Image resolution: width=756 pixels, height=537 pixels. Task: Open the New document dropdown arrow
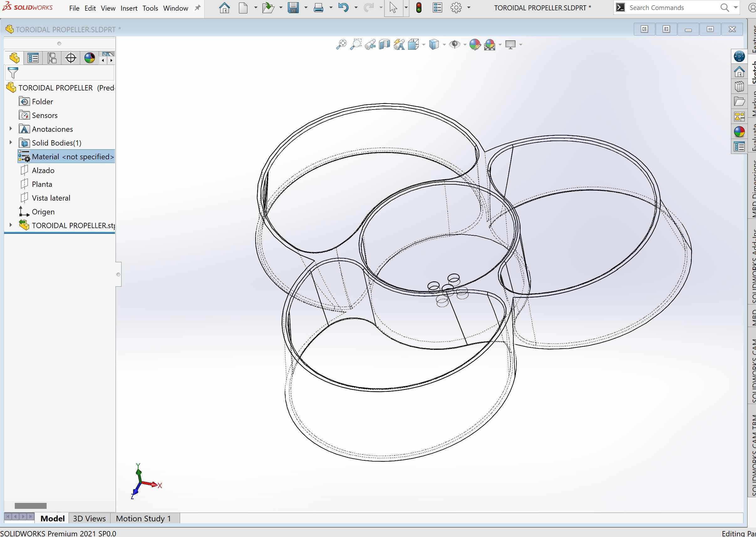coord(256,8)
